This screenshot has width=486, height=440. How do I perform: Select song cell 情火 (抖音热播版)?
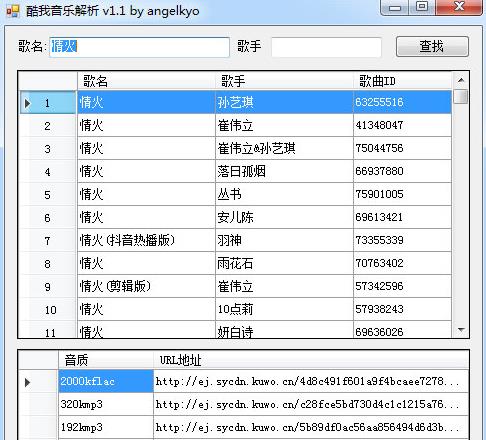(x=146, y=240)
